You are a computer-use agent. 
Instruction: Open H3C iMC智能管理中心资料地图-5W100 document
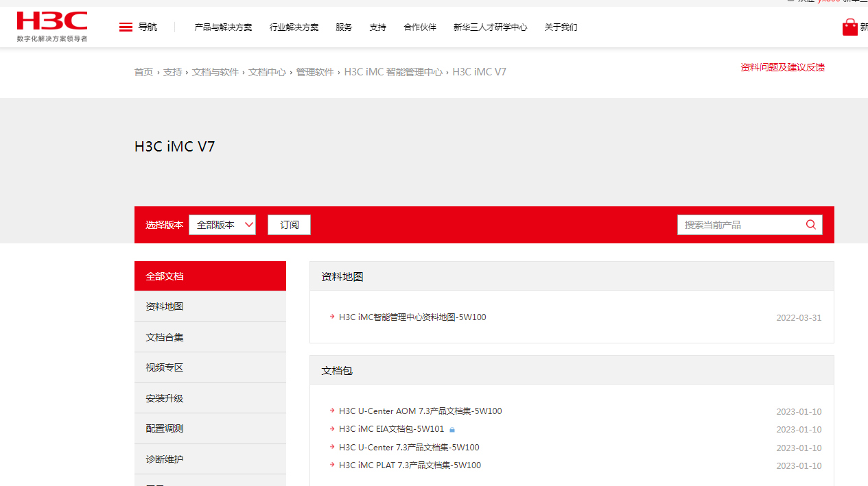[x=412, y=317]
